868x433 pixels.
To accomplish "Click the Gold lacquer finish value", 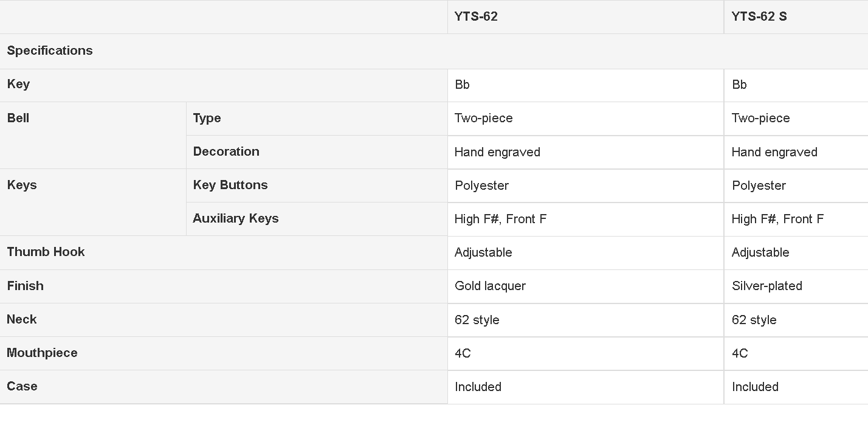I will pos(490,286).
